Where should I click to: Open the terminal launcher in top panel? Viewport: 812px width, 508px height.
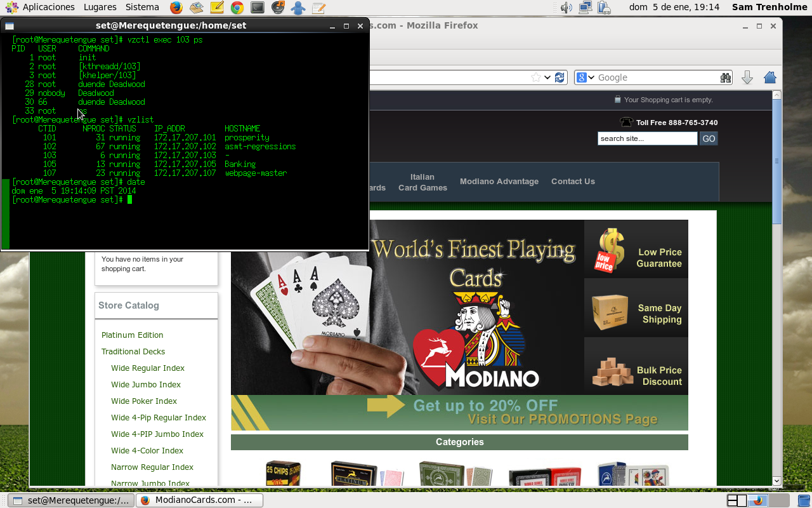[x=258, y=8]
